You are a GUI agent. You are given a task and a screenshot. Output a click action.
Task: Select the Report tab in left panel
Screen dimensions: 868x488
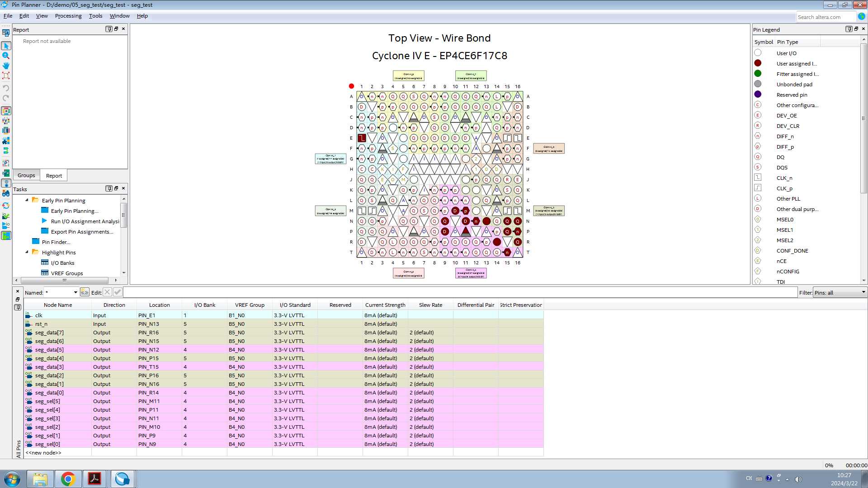click(x=54, y=175)
